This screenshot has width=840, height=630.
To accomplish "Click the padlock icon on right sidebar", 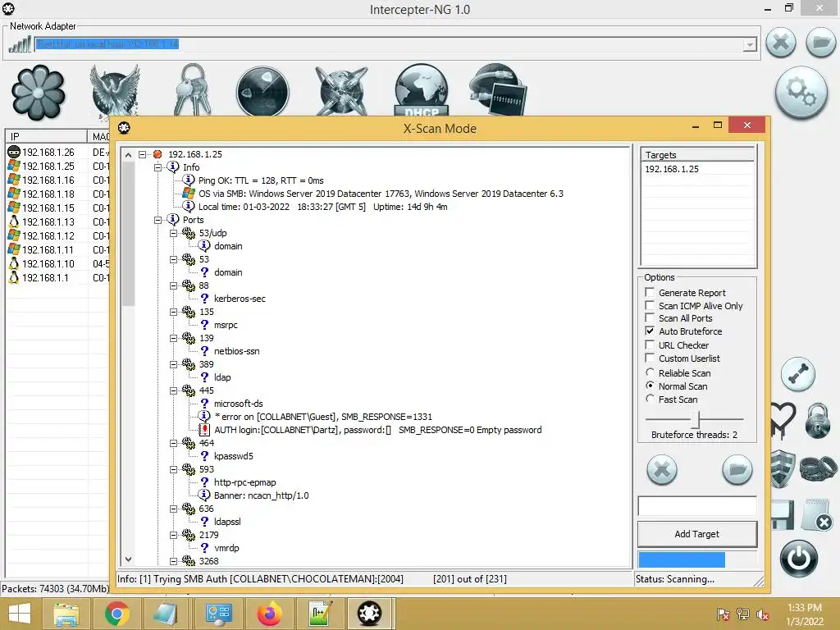I will 818,421.
